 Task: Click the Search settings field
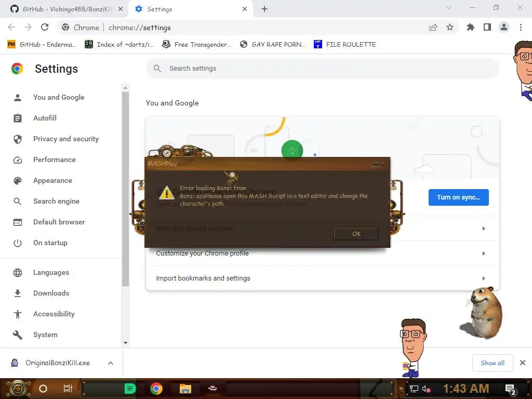322,69
